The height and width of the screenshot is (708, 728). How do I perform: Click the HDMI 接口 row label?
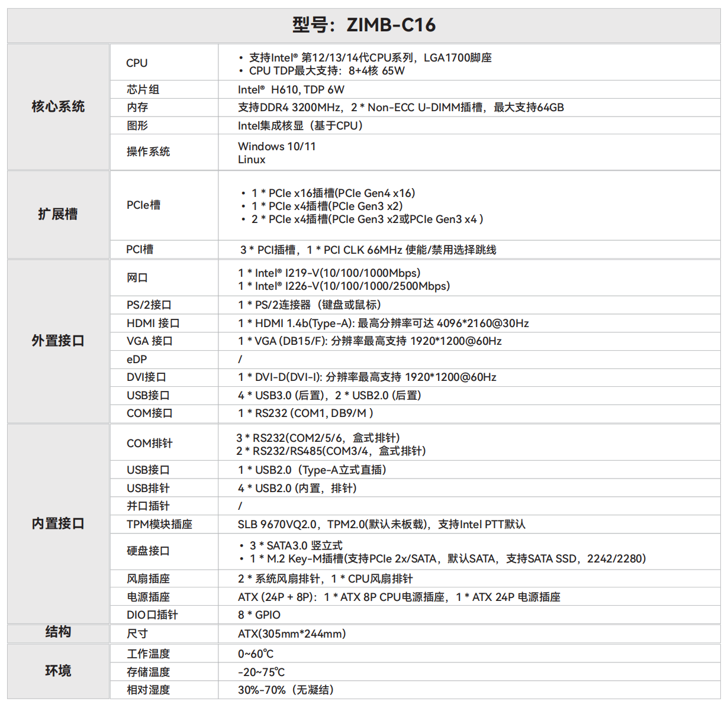point(153,324)
